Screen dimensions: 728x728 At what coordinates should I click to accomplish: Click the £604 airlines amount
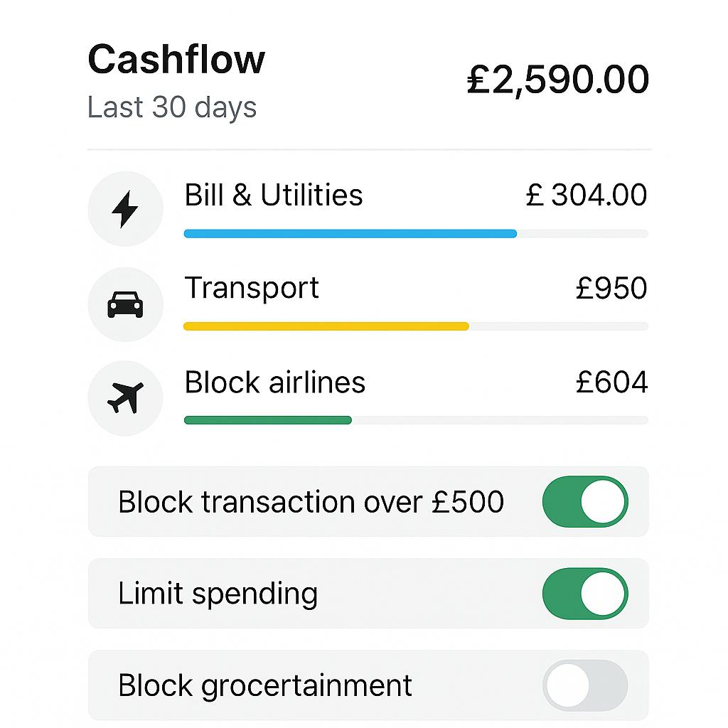click(x=611, y=382)
